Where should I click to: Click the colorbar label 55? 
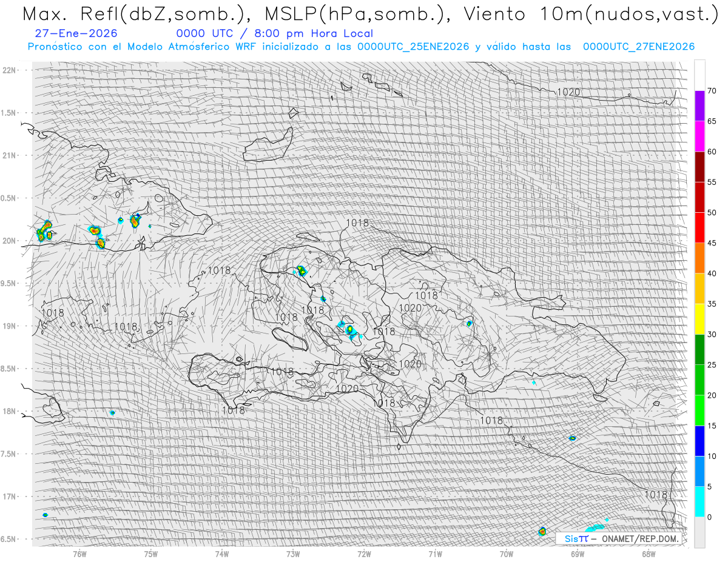coord(712,182)
